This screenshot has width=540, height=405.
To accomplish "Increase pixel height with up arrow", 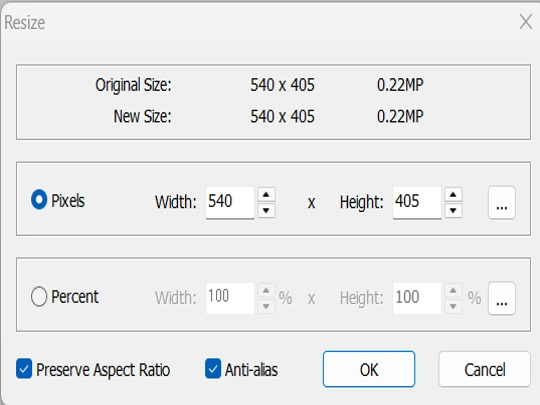I will [453, 195].
